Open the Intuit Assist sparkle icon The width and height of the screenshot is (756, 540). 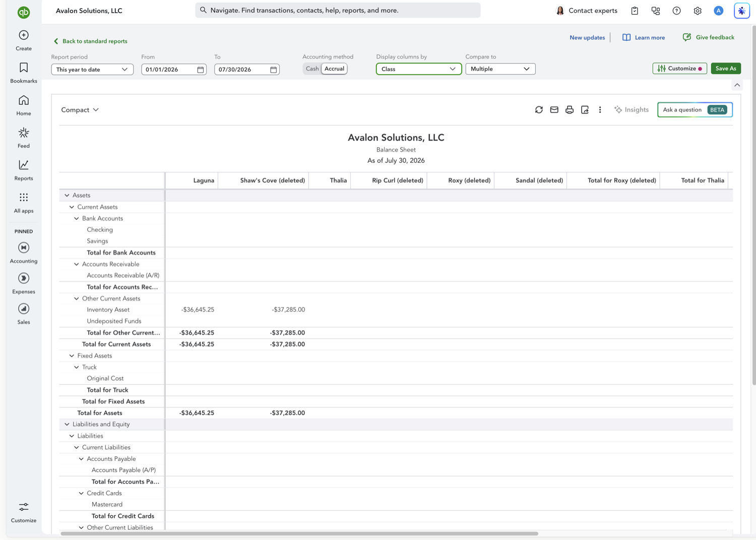(742, 11)
